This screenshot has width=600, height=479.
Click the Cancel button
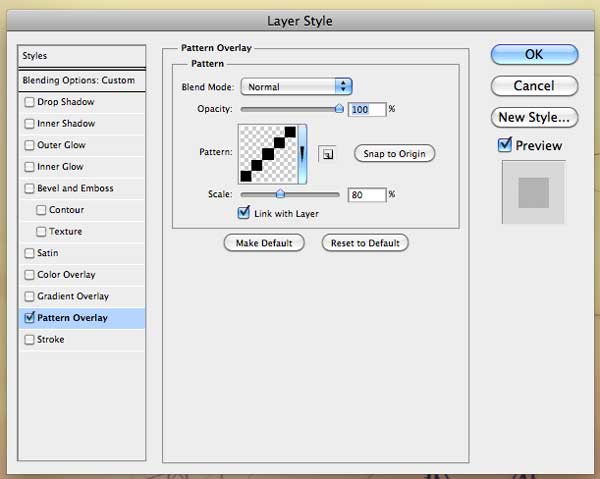pyautogui.click(x=535, y=86)
